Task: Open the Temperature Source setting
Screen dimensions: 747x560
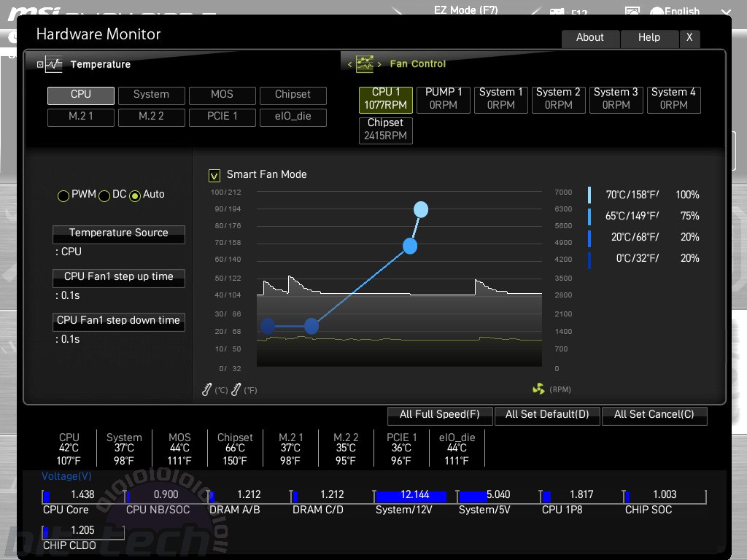Action: [x=119, y=234]
